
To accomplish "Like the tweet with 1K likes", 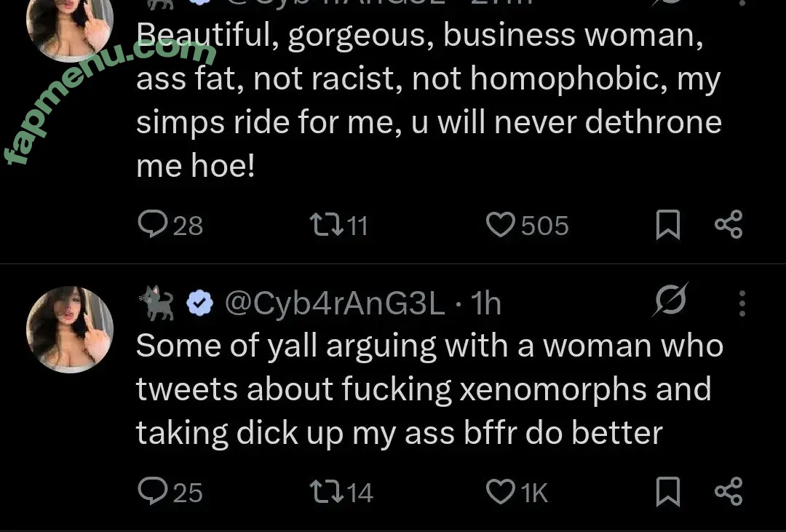I will click(x=500, y=492).
